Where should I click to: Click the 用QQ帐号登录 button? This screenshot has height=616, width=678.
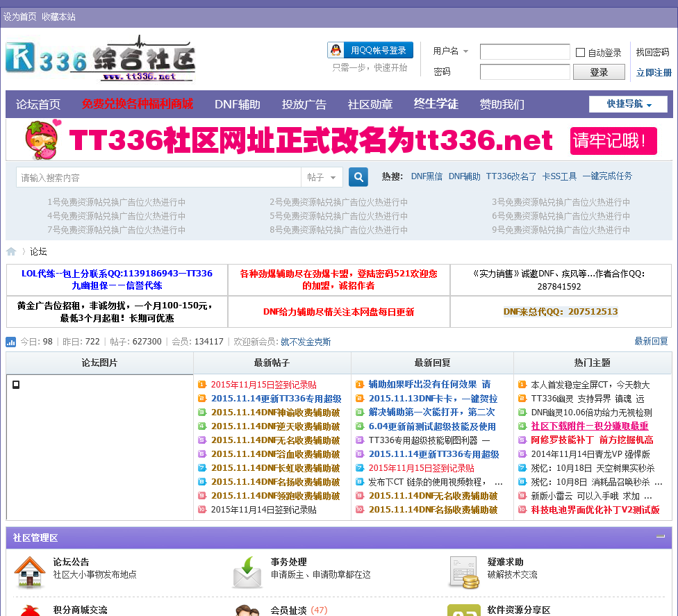(x=370, y=50)
